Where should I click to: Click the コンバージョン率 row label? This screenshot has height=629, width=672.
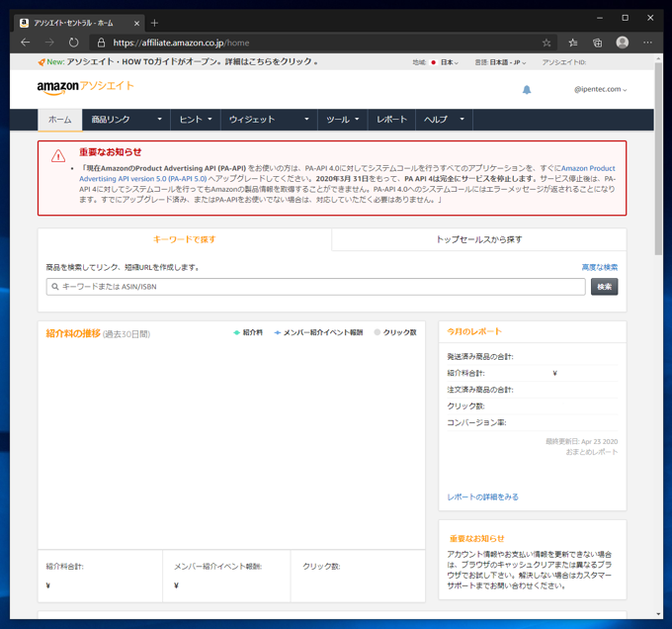coord(476,422)
